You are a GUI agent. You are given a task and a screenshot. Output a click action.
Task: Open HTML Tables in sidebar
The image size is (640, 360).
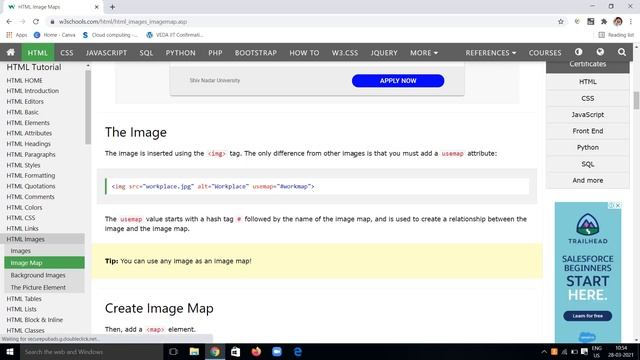[x=24, y=299]
